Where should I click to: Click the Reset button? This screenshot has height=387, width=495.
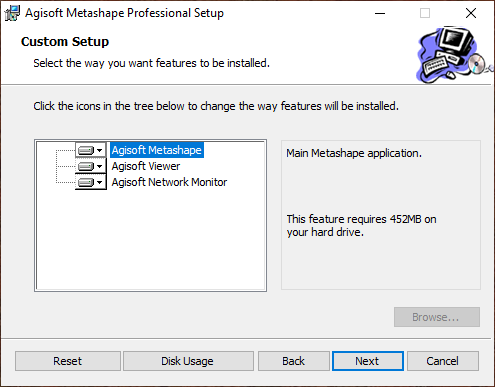(x=68, y=361)
